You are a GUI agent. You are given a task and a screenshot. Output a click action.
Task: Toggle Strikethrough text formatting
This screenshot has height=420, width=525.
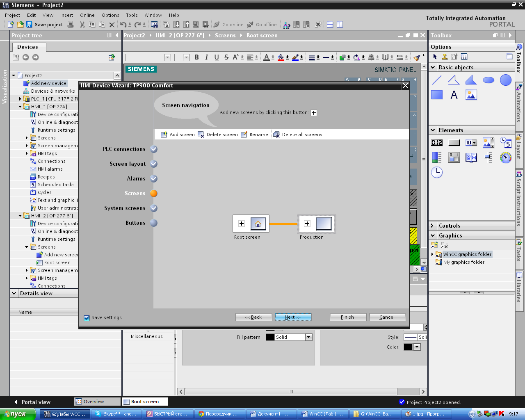click(x=226, y=57)
